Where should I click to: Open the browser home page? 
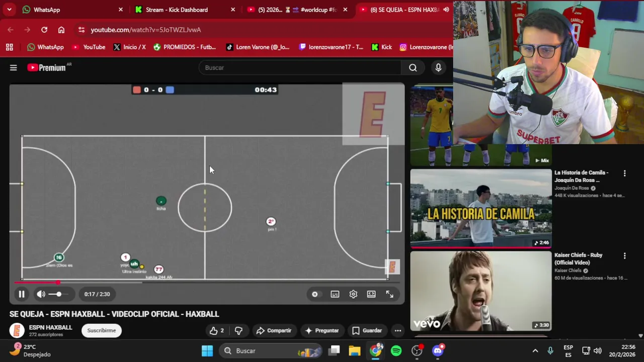61,30
